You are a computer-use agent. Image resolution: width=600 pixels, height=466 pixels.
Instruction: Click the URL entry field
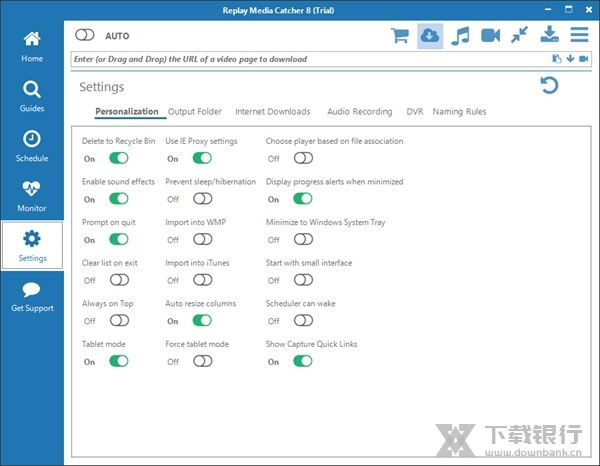pos(300,59)
